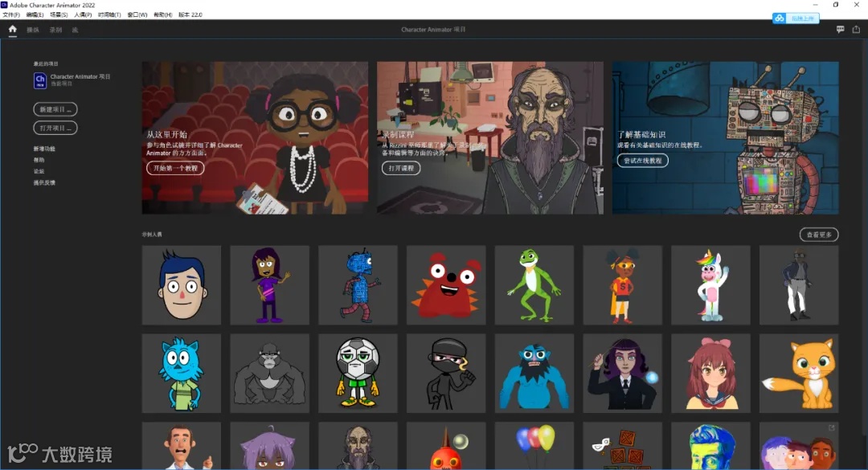Select the red spiked fish puppet
Image resolution: width=868 pixels, height=470 pixels.
(x=446, y=446)
